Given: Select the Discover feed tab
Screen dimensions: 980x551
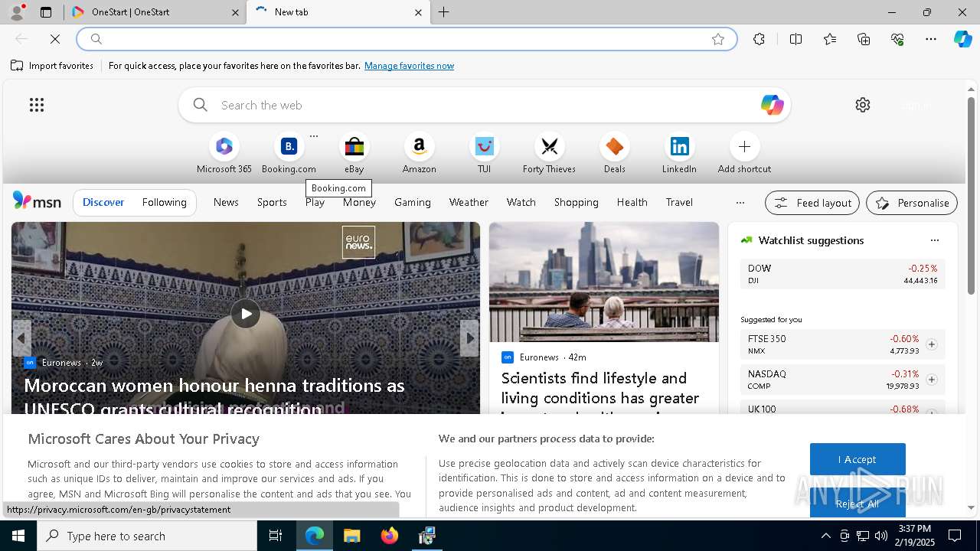Looking at the screenshot, I should coord(103,202).
